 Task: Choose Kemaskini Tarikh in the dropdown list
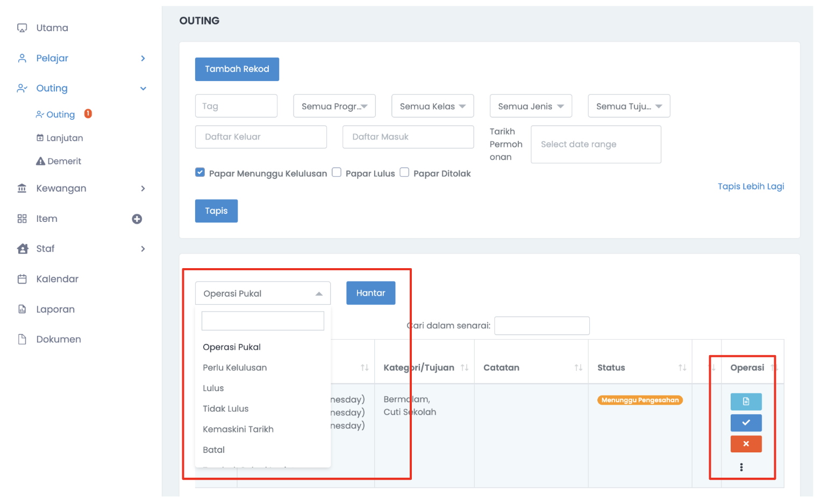[x=238, y=429]
